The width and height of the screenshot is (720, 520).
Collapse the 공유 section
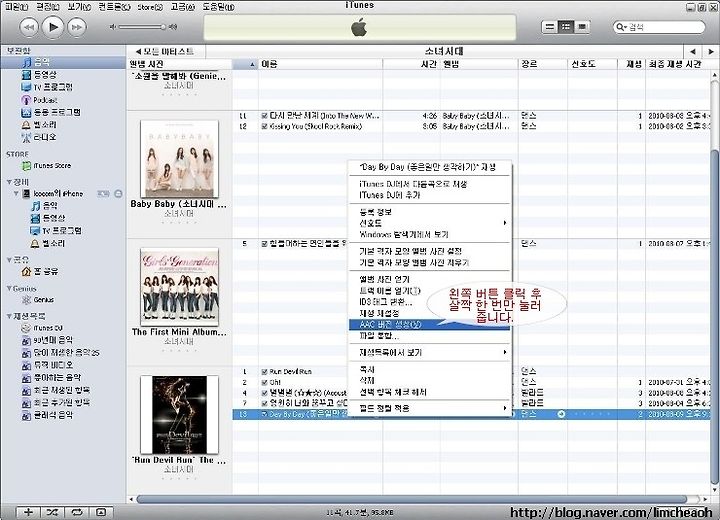[9, 260]
